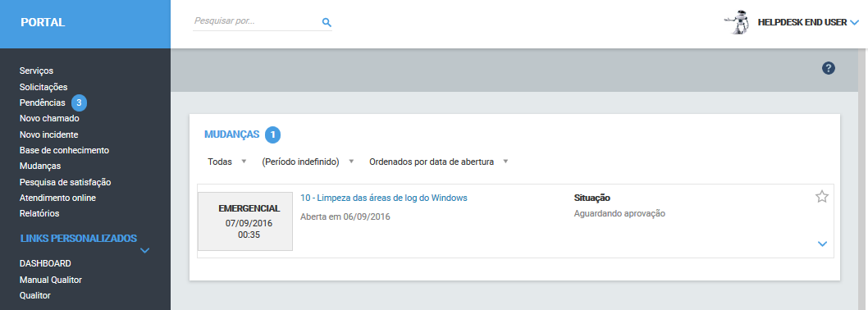Open the help question mark icon

(x=828, y=68)
